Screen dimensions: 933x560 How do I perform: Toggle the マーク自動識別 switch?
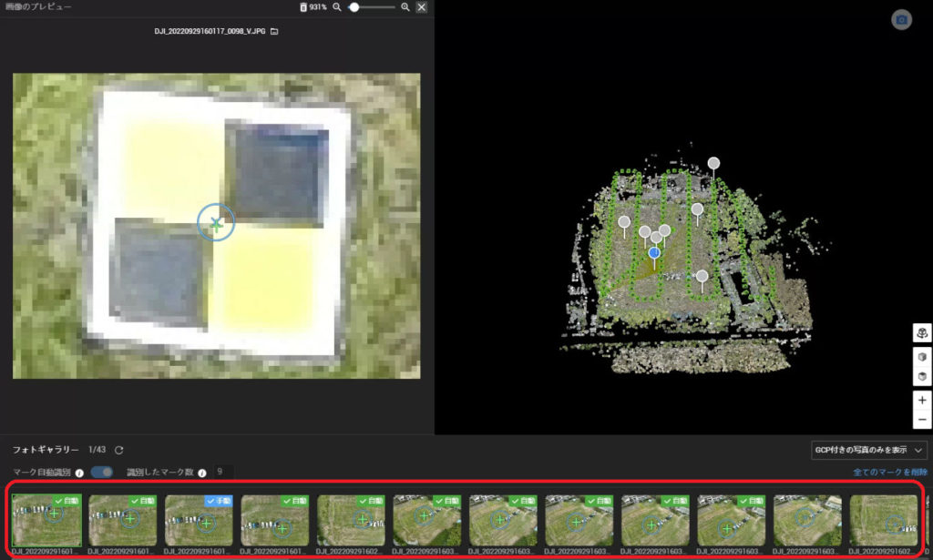pyautogui.click(x=102, y=472)
